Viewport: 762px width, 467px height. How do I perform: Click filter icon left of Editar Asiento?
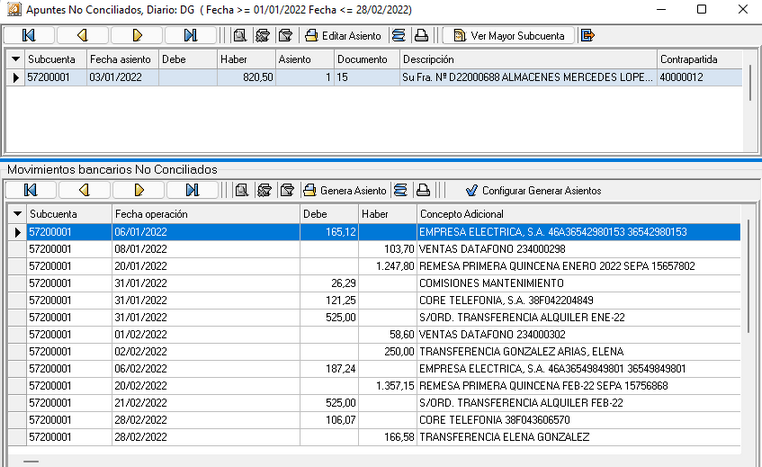tap(262, 35)
